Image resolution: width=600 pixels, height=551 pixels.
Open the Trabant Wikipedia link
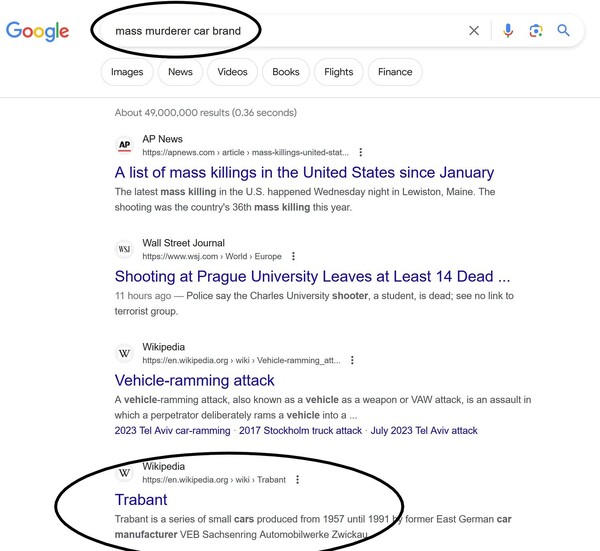(141, 499)
